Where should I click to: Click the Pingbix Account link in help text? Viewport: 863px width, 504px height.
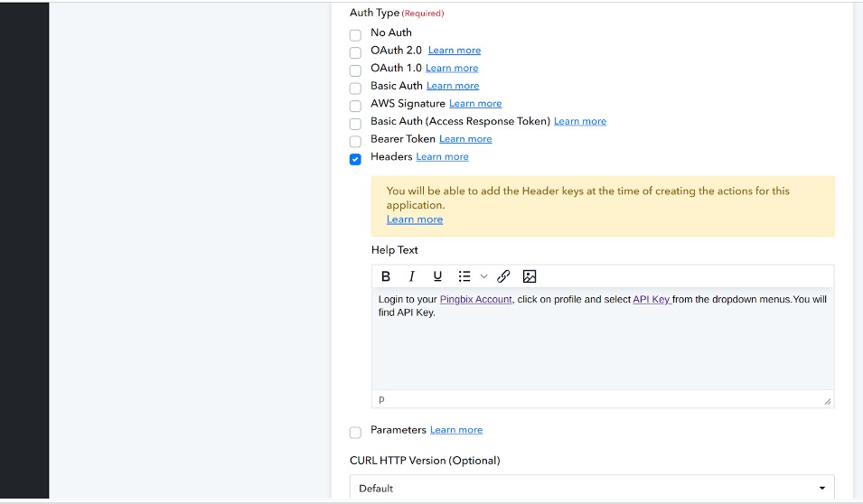click(476, 299)
